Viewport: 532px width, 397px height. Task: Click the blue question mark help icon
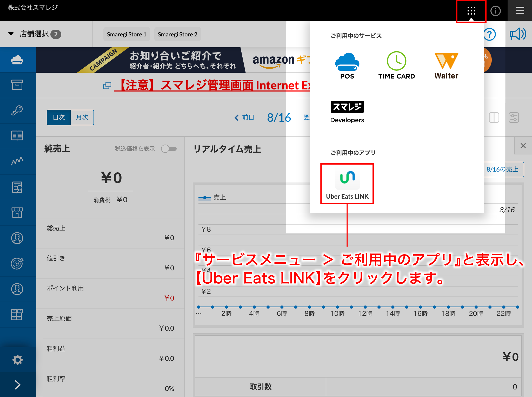click(x=490, y=34)
